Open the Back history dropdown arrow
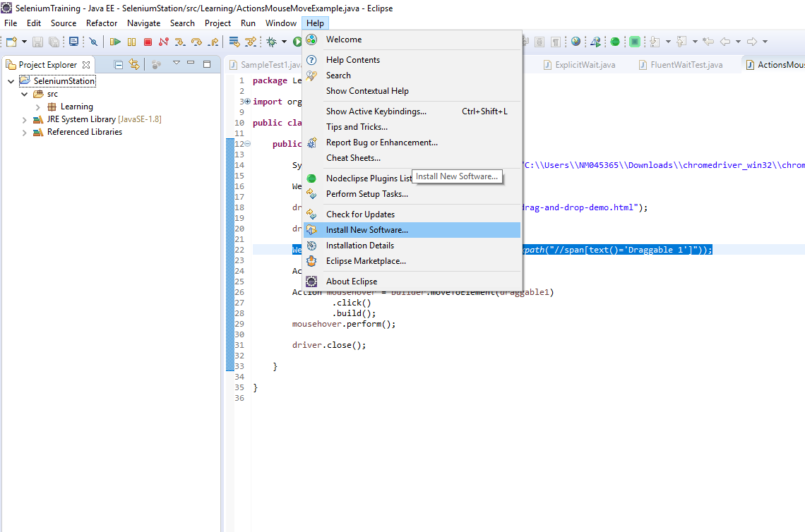Screen dimensions: 805x532 [x=738, y=42]
